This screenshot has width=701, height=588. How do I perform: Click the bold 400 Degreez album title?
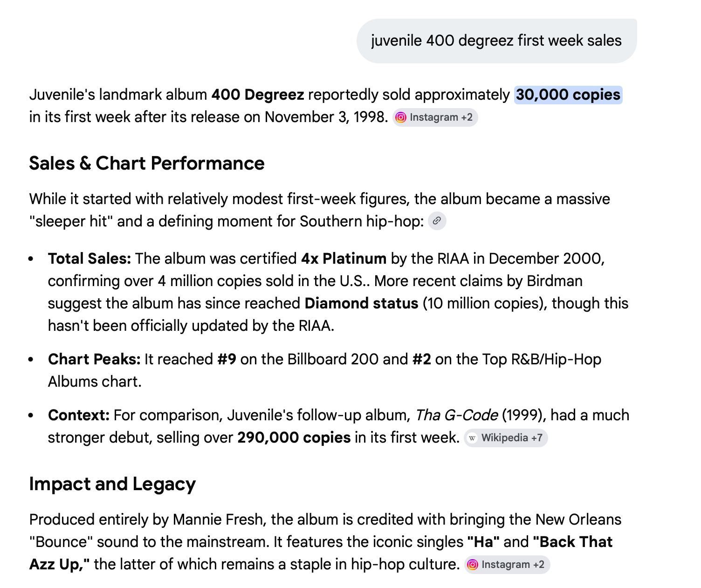point(258,95)
